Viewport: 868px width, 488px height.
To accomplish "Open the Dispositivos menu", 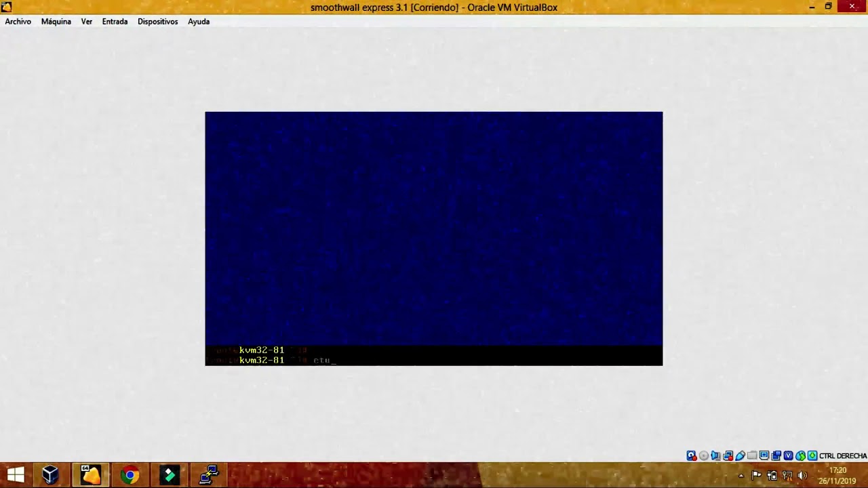I will (x=158, y=22).
